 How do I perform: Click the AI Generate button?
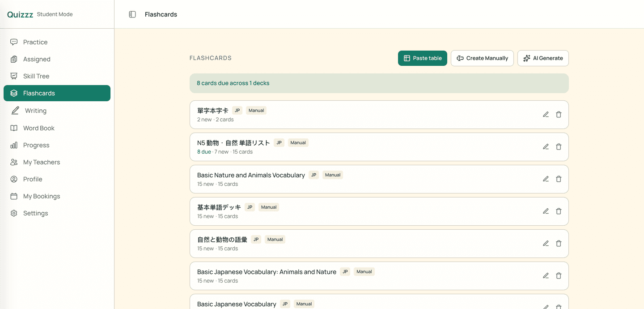543,58
